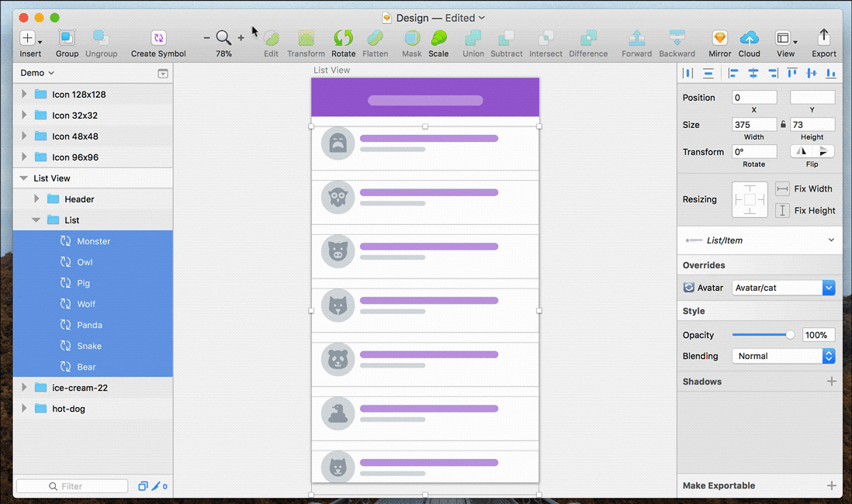Align layers to right edge
Viewport: 852px width, 504px height.
point(773,73)
